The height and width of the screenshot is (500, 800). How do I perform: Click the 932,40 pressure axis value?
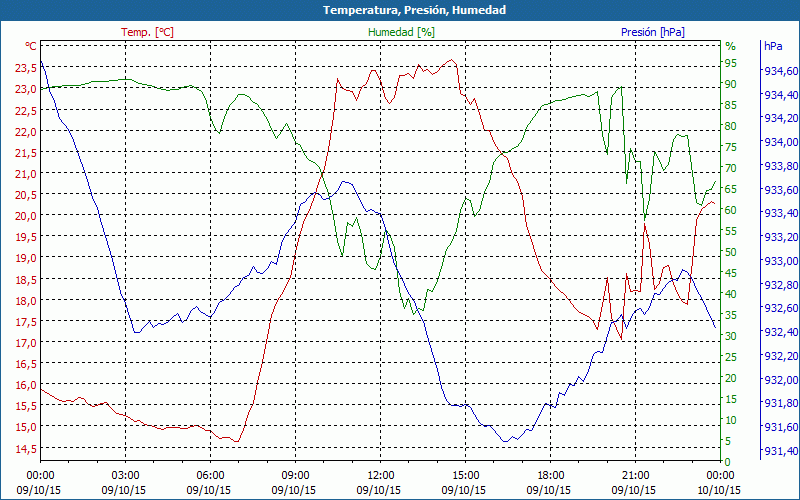pyautogui.click(x=781, y=332)
